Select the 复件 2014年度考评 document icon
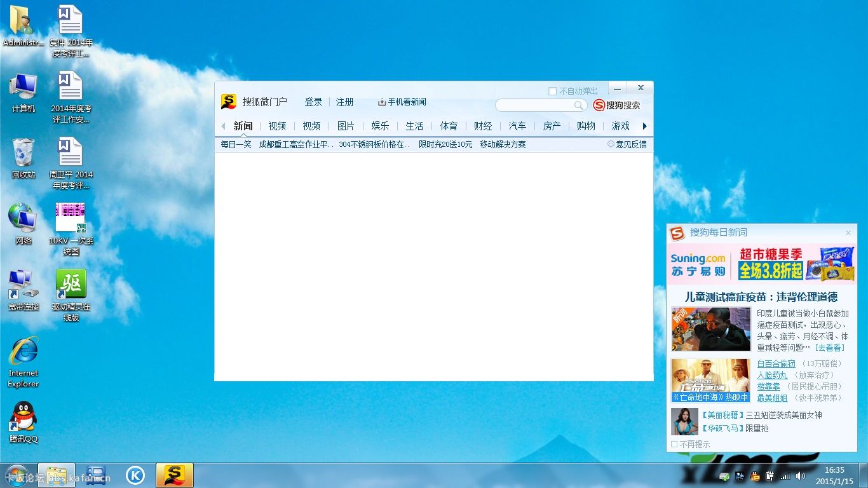Screen dimensions: 868x488 [71, 31]
